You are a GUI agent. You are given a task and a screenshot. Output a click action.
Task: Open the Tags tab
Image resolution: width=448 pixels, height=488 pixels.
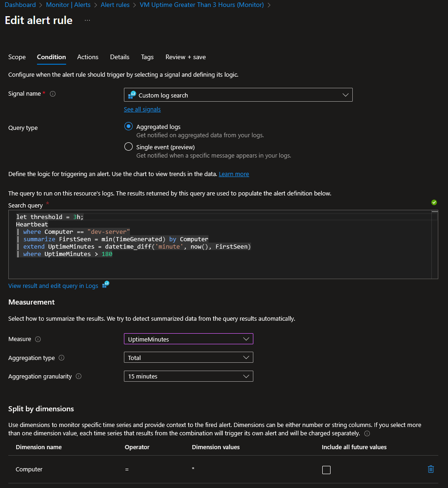click(x=147, y=57)
